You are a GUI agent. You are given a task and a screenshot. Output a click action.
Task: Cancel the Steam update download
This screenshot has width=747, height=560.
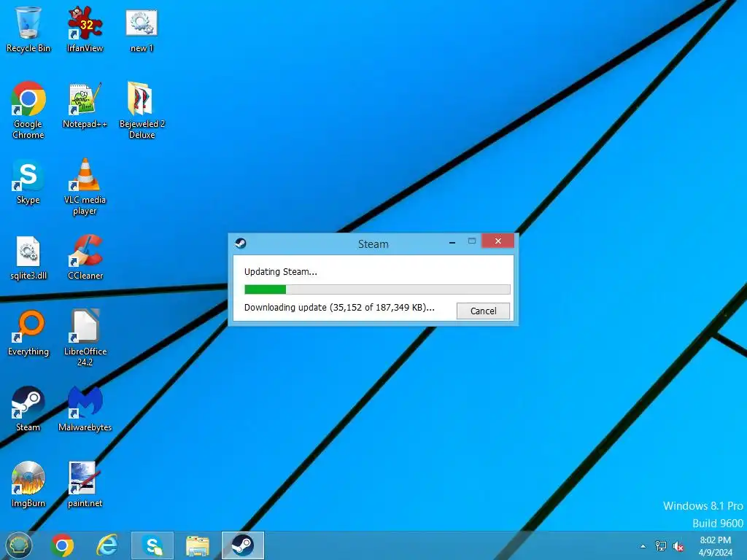click(483, 311)
